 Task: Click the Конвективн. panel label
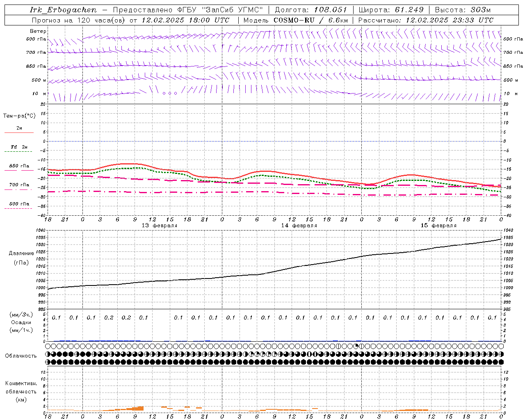click(21, 383)
